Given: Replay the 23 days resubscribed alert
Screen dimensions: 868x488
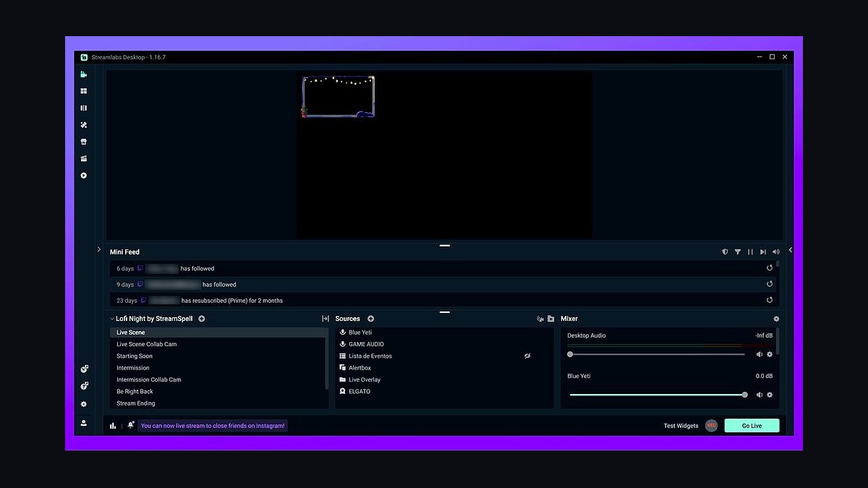Looking at the screenshot, I should click(x=770, y=300).
